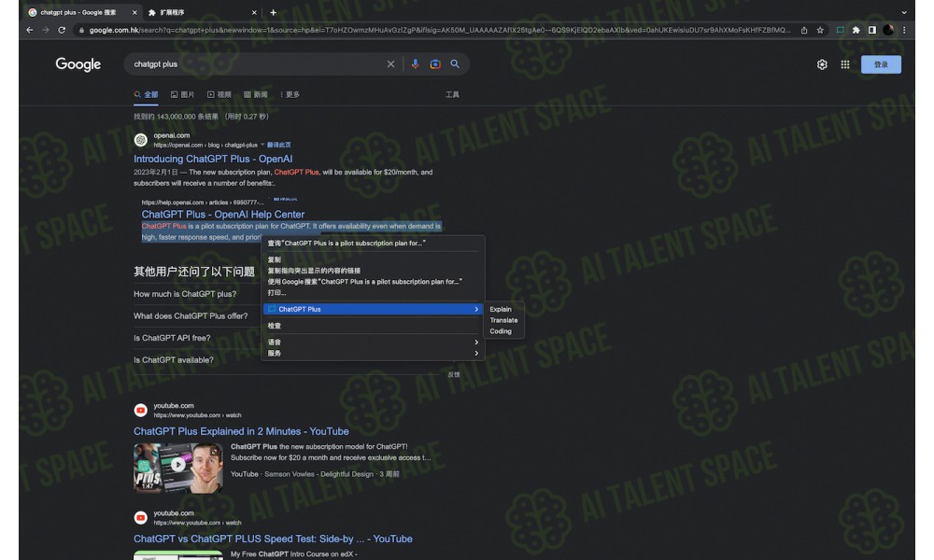934x560 pixels.
Task: Open the green ChatGPT Plus extension icon
Action: 840,30
